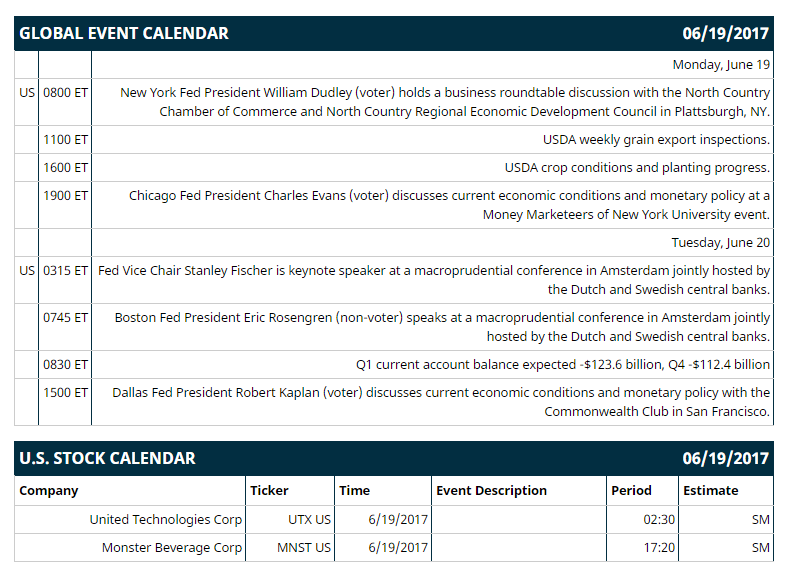Select the Monday, June 19 date row

pyautogui.click(x=394, y=64)
